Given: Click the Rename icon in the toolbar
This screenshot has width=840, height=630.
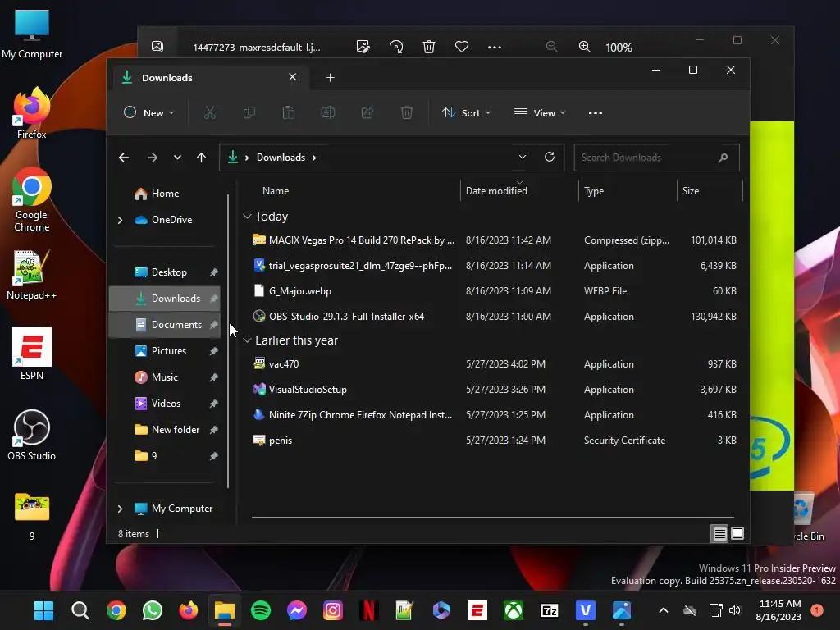Looking at the screenshot, I should coord(328,112).
